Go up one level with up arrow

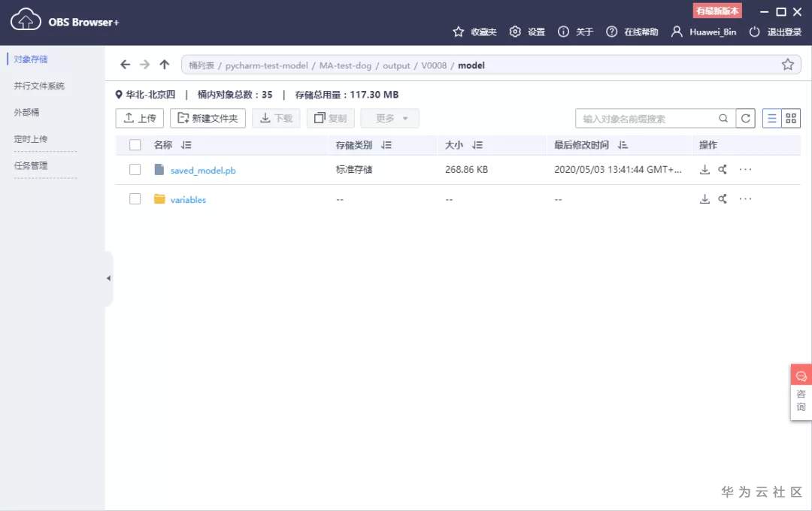tap(164, 65)
